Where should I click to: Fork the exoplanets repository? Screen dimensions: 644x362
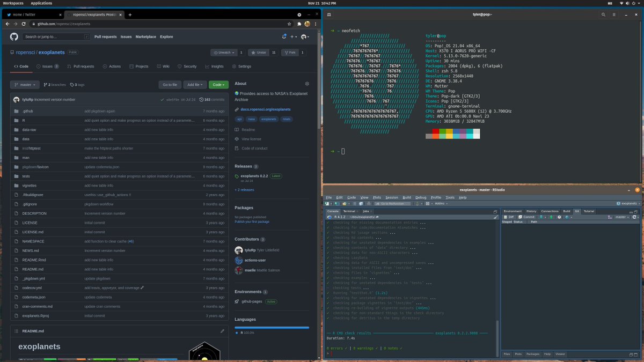click(289, 53)
